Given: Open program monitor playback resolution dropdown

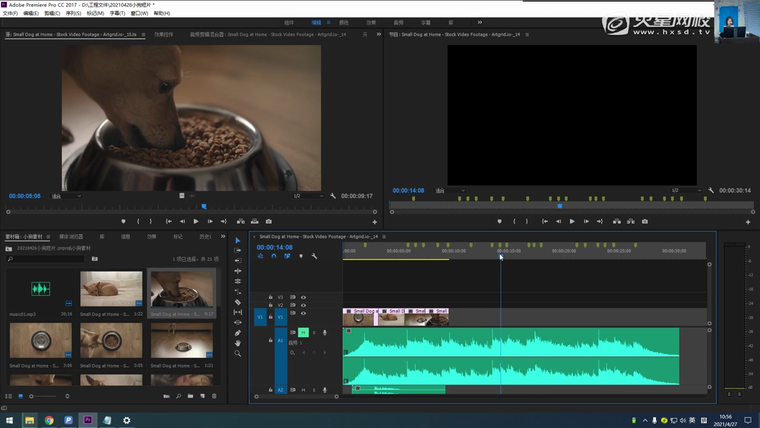Looking at the screenshot, I should [x=688, y=190].
